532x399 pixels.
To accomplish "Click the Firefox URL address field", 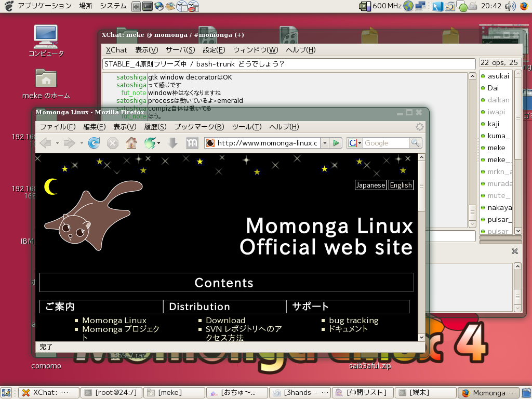I will pos(268,143).
